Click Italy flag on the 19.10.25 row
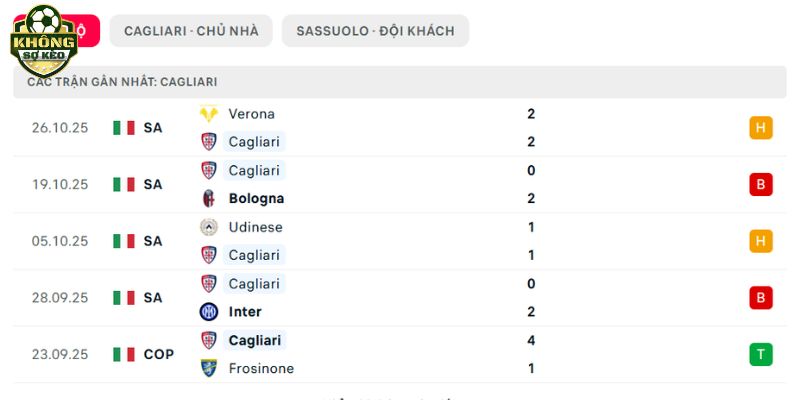 pos(124,184)
